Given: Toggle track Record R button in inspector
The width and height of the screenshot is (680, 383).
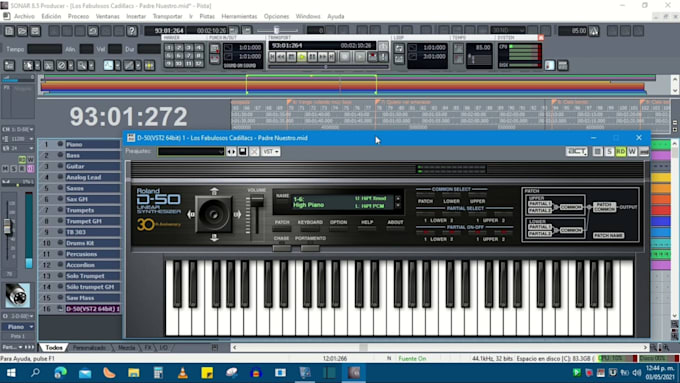Looking at the screenshot, I should [22, 168].
